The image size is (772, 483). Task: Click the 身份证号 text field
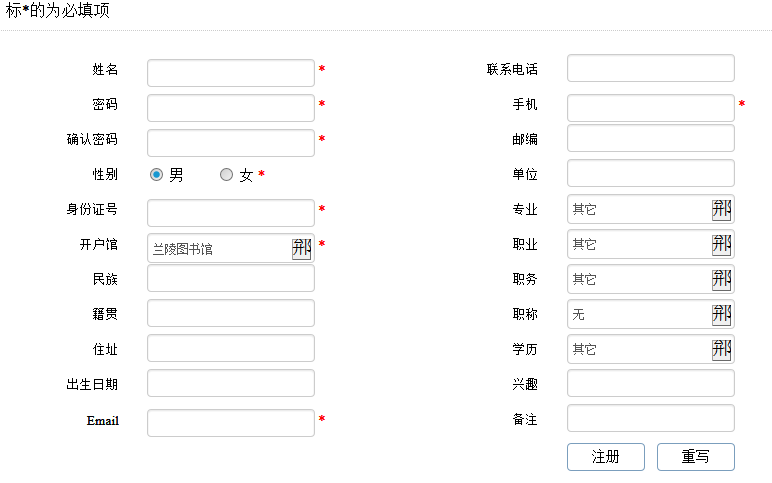coord(231,213)
